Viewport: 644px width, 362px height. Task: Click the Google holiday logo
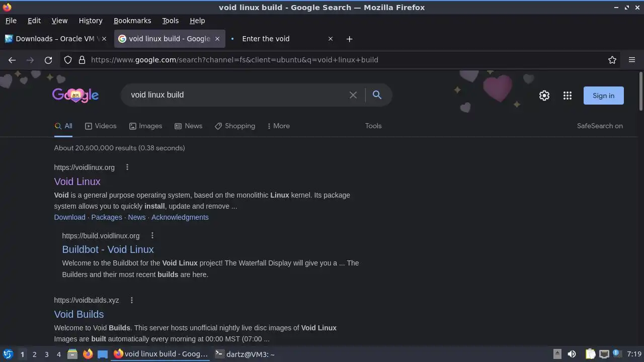[75, 95]
